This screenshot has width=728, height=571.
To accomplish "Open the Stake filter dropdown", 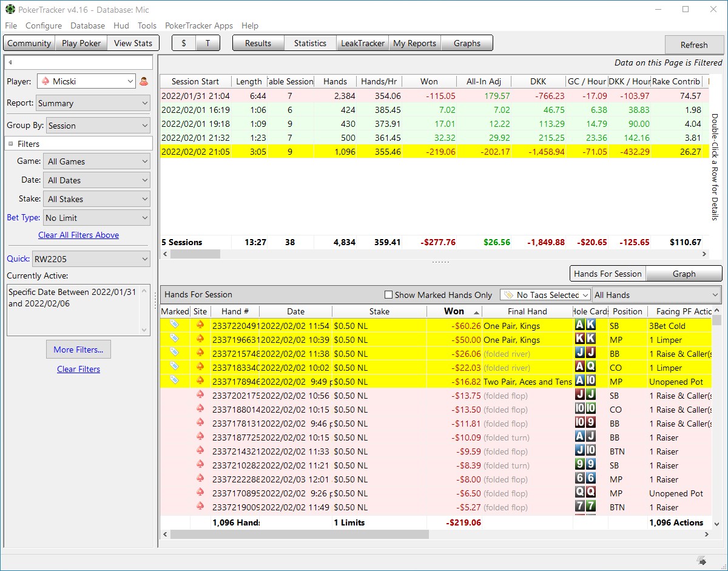I will click(x=96, y=199).
